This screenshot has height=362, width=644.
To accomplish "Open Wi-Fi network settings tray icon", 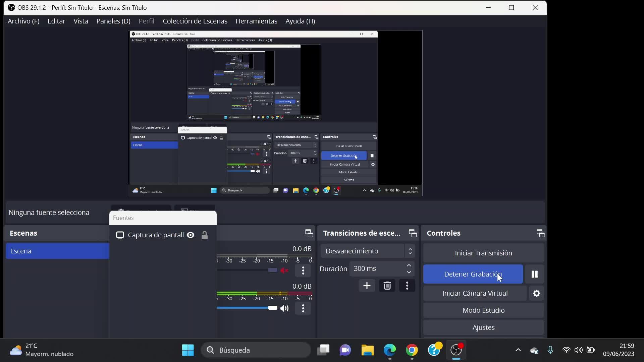I will pyautogui.click(x=567, y=350).
